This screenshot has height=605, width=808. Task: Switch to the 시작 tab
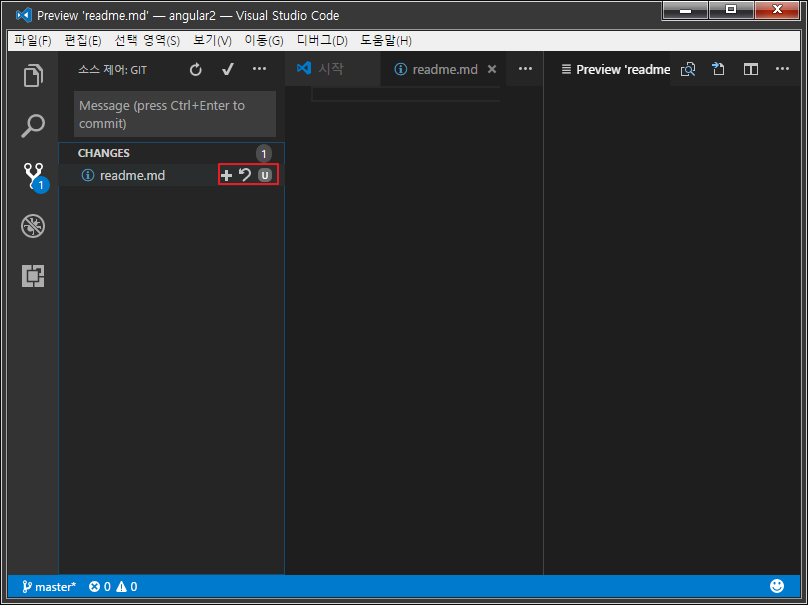(x=330, y=69)
